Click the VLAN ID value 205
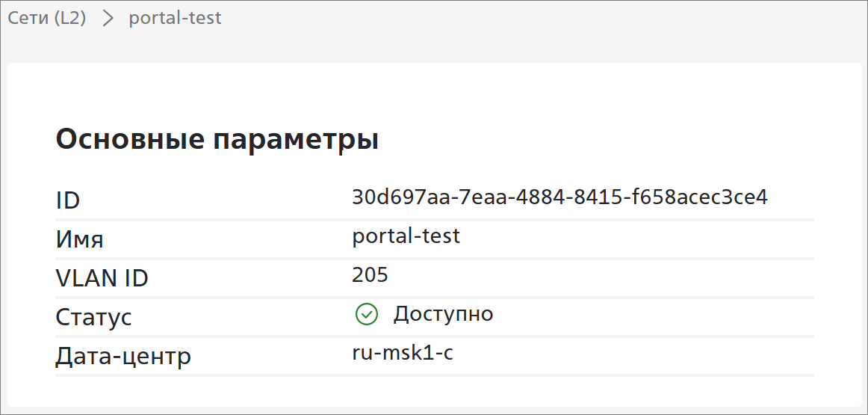This screenshot has width=868, height=415. pos(370,275)
